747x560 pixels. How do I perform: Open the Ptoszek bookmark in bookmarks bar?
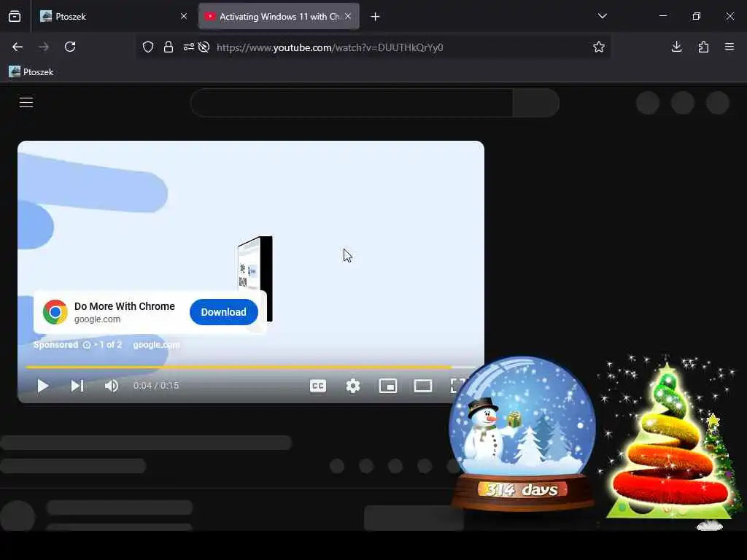(31, 72)
